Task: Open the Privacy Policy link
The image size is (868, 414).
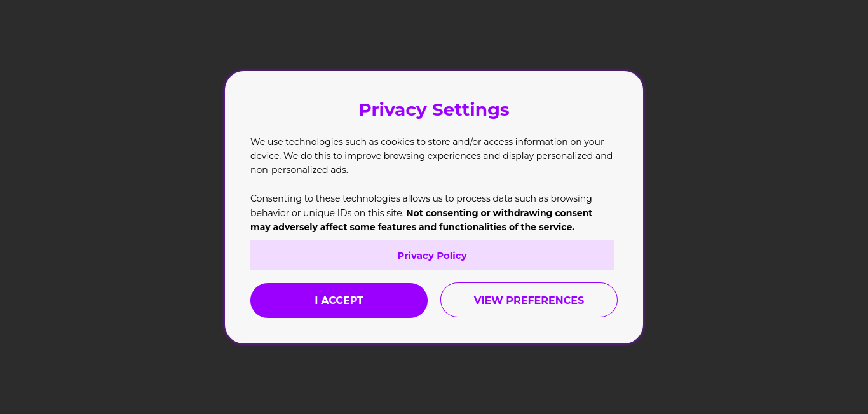Action: pos(432,256)
